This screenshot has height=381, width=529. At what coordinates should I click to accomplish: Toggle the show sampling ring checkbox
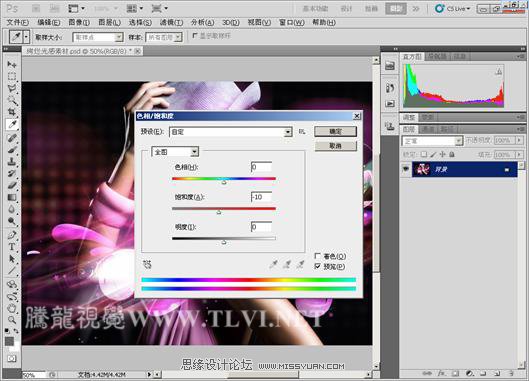click(195, 35)
